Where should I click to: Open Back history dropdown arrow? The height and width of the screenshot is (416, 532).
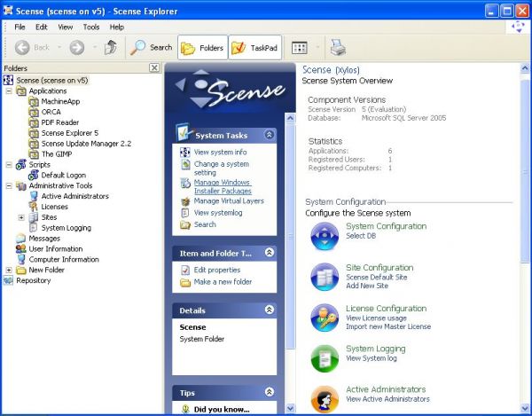click(x=59, y=47)
